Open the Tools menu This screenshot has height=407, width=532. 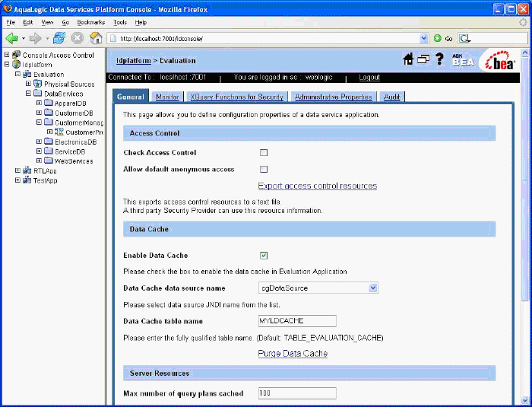pos(120,22)
